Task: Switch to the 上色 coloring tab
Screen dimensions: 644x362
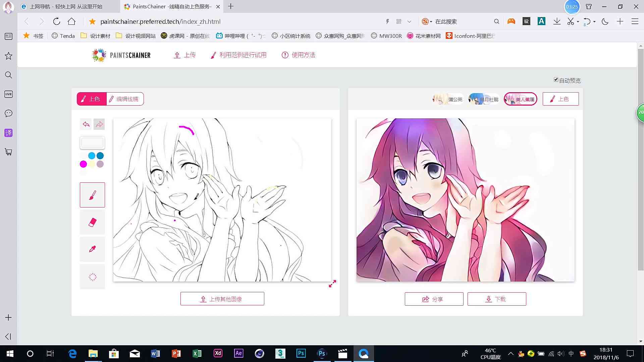Action: click(92, 99)
